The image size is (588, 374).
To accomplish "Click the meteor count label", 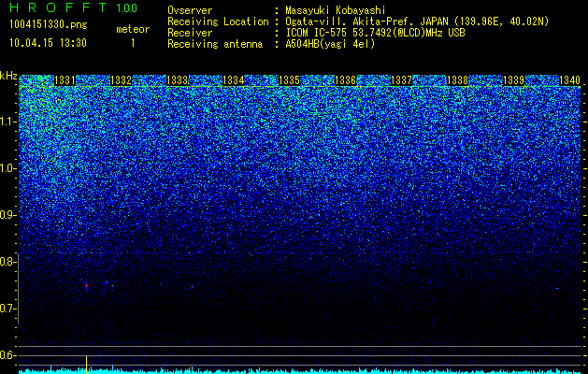I will (133, 29).
